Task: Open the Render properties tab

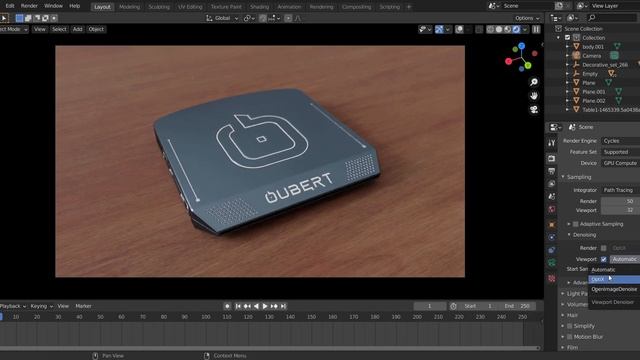Action: click(552, 158)
